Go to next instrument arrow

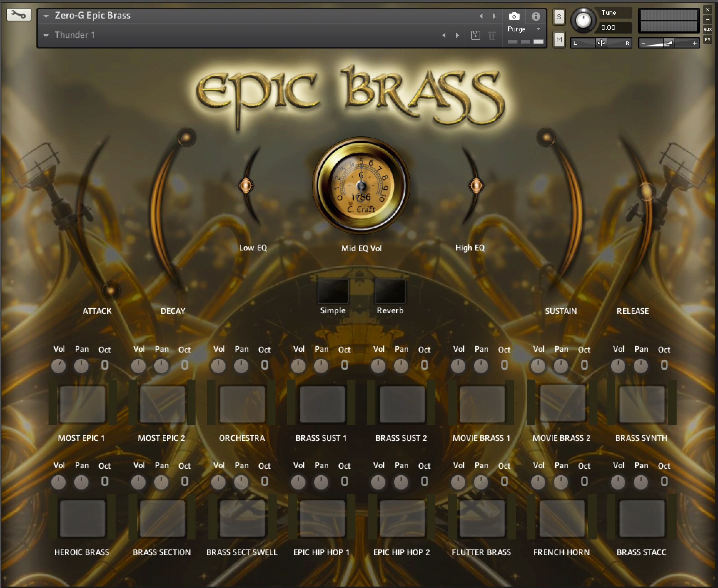(494, 16)
